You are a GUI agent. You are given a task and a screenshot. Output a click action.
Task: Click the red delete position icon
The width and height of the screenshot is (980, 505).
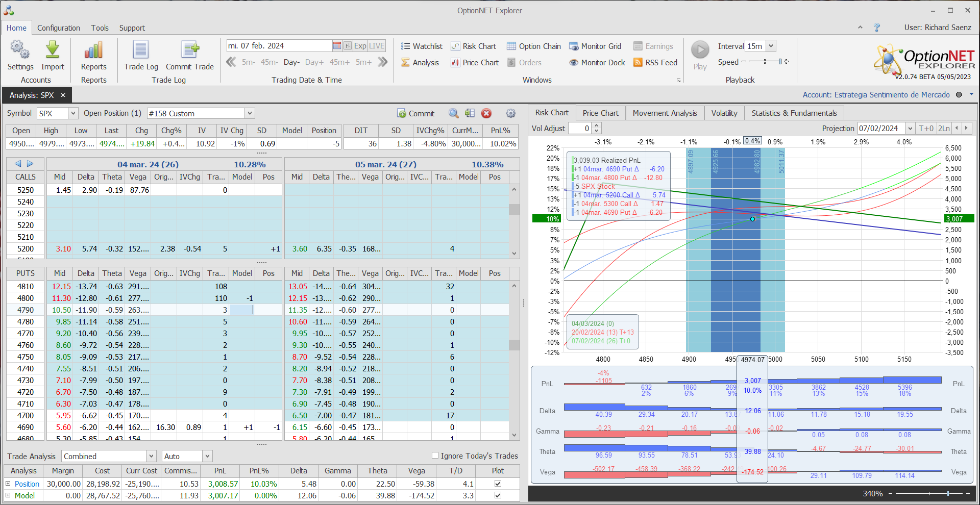click(486, 113)
